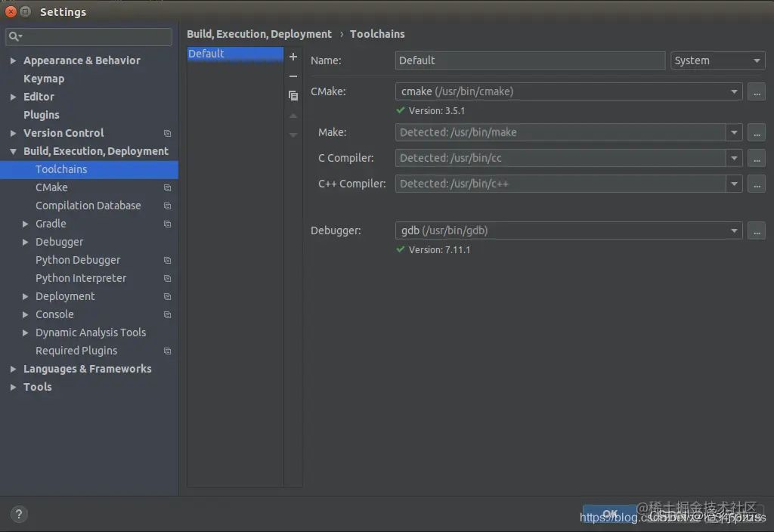Click the toolchain Name field
The height and width of the screenshot is (532, 774).
pyautogui.click(x=530, y=60)
